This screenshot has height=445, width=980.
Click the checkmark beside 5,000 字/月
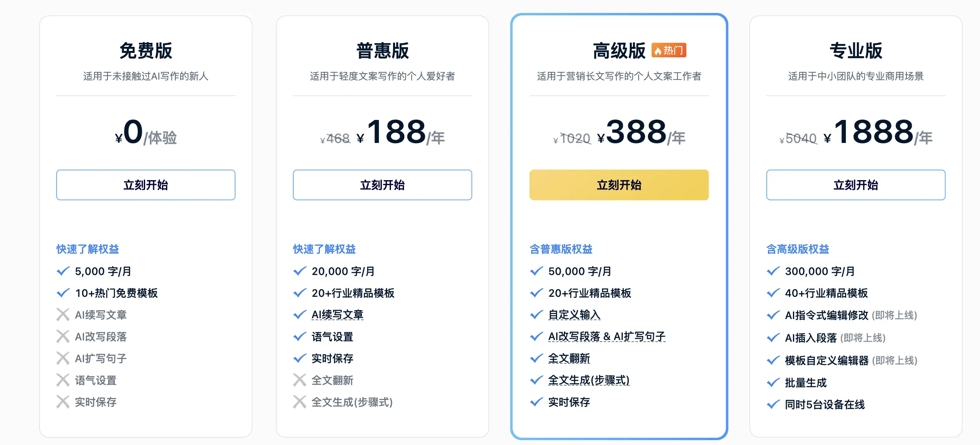click(x=63, y=271)
